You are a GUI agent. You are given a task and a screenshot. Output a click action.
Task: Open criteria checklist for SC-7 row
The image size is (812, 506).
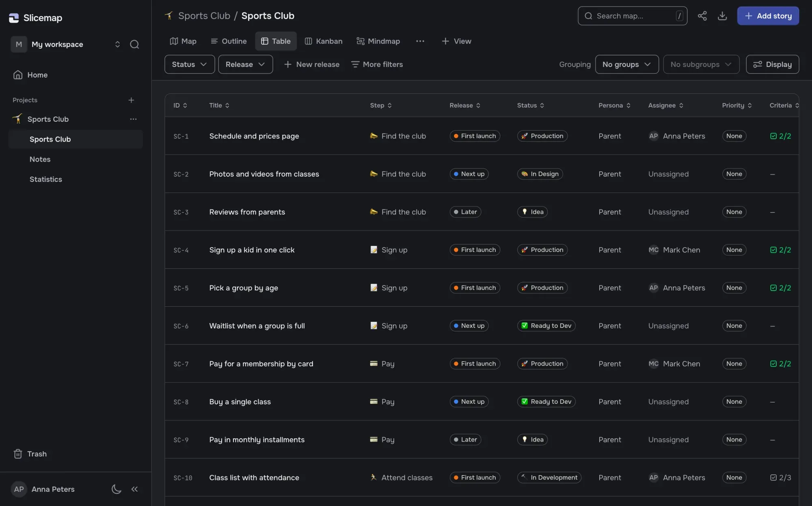[x=780, y=364]
